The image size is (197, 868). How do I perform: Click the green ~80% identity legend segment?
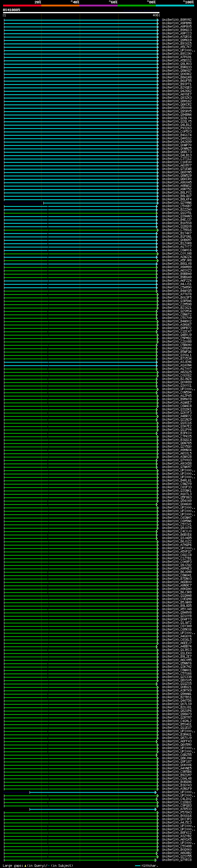pyautogui.click(x=137, y=6)
